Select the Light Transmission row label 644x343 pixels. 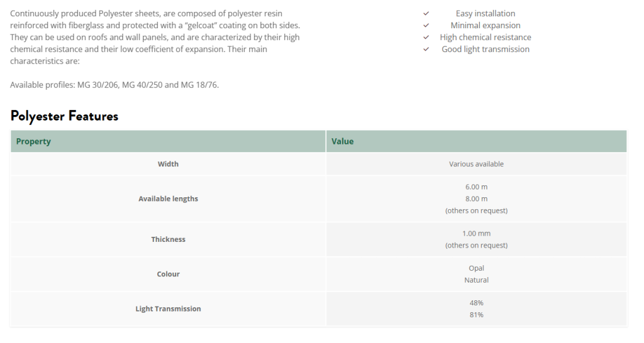click(x=168, y=308)
